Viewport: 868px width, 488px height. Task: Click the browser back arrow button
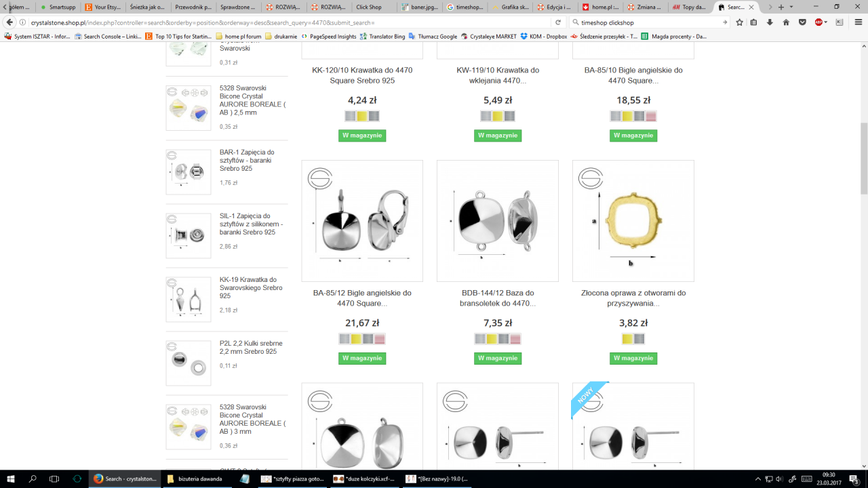point(10,22)
